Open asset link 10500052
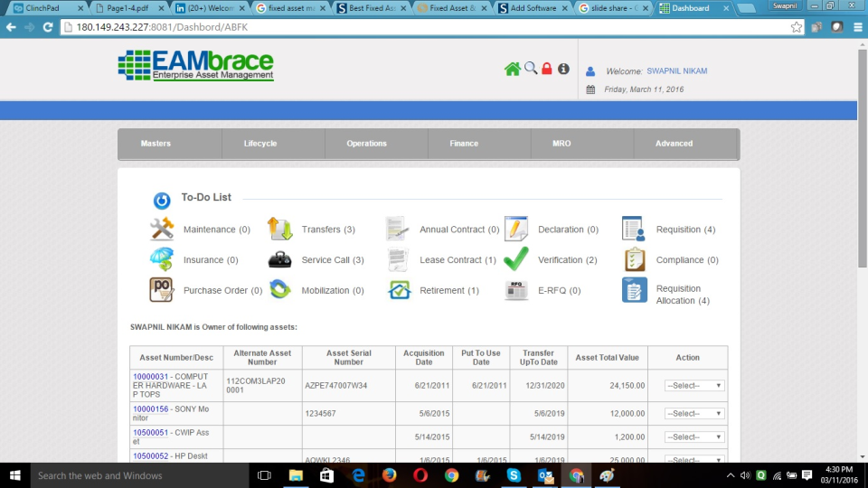The width and height of the screenshot is (868, 488). click(x=151, y=455)
